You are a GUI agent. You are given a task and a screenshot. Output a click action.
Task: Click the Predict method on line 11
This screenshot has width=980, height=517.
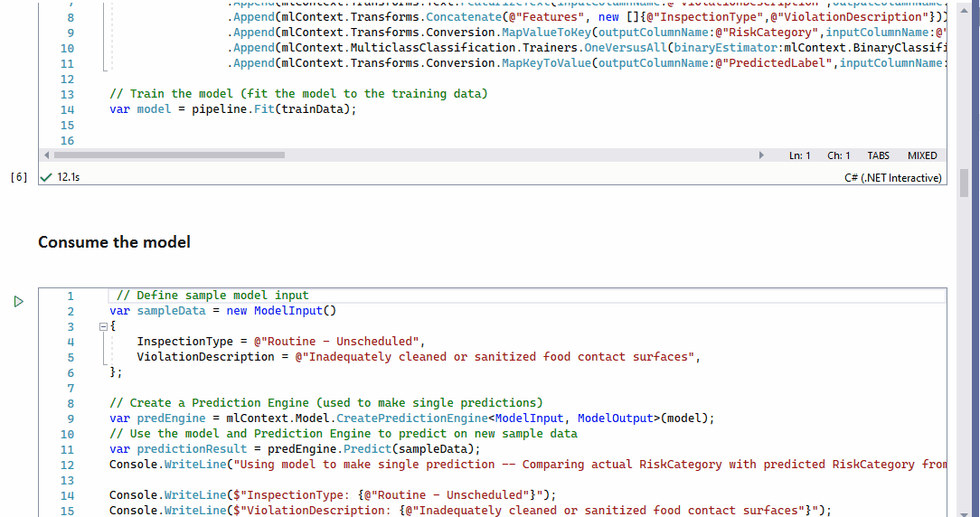tap(367, 449)
